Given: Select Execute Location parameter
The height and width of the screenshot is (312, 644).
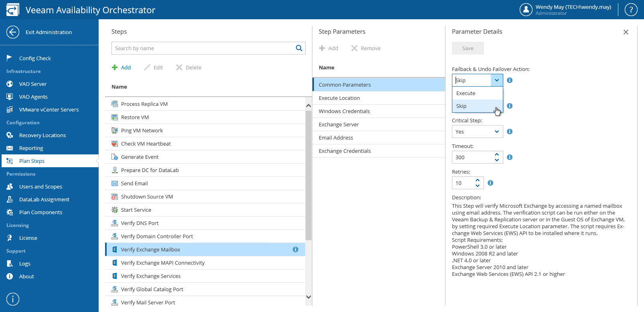Looking at the screenshot, I should (379, 98).
